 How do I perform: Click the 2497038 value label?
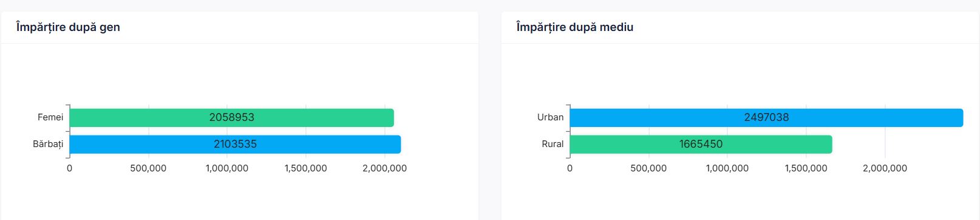click(766, 117)
